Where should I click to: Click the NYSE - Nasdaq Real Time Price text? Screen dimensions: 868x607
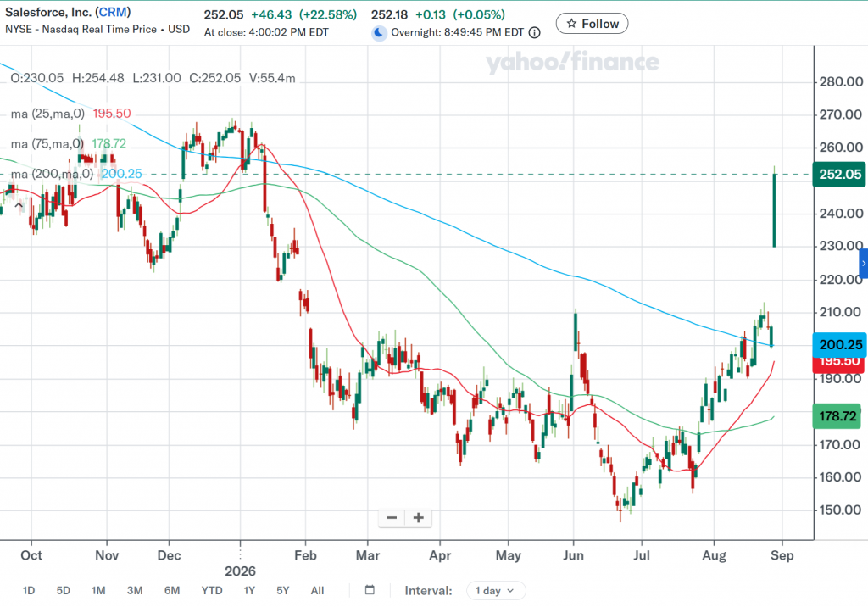[81, 30]
